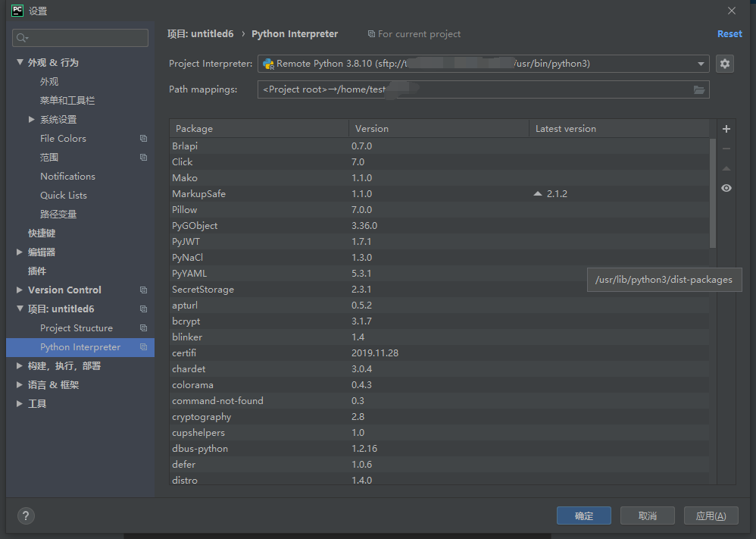This screenshot has width=756, height=539.
Task: Select the dbus-python package row
Action: 439,448
